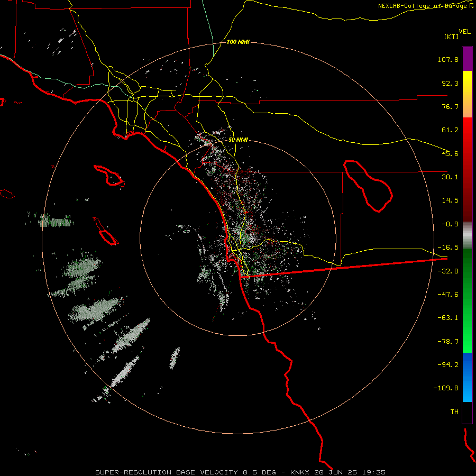476x476 pixels.
Task: Click the VEL legend title
Action: tap(464, 32)
